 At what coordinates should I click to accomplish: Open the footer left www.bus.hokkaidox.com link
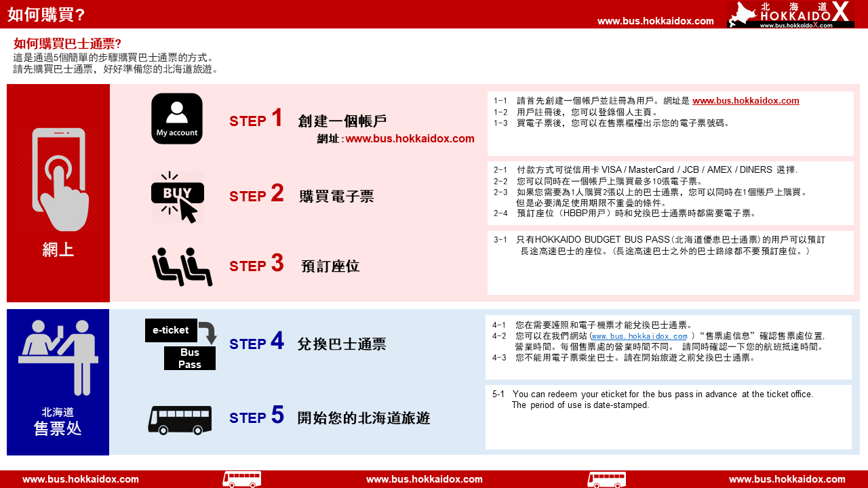point(81,479)
